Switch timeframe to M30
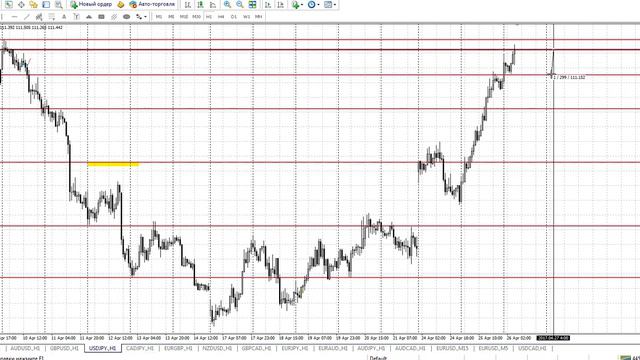Screen dimensions: 640x360 (x=196, y=17)
